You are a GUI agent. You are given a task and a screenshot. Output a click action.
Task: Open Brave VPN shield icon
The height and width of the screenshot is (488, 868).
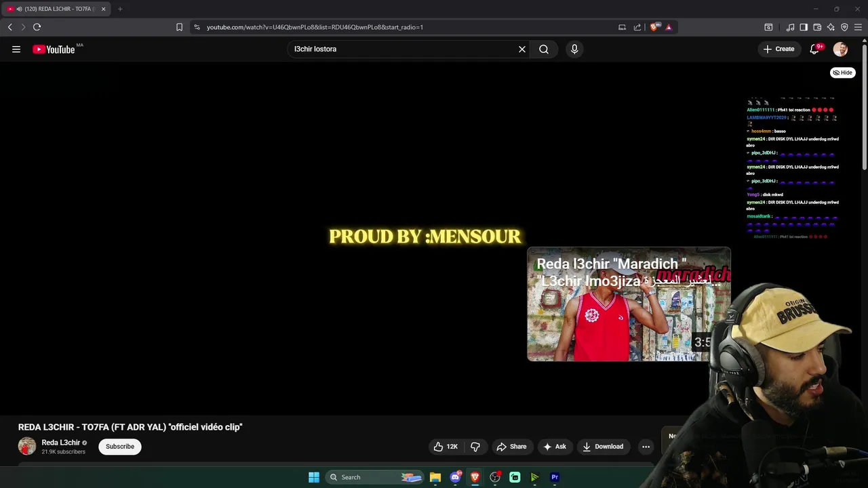844,27
